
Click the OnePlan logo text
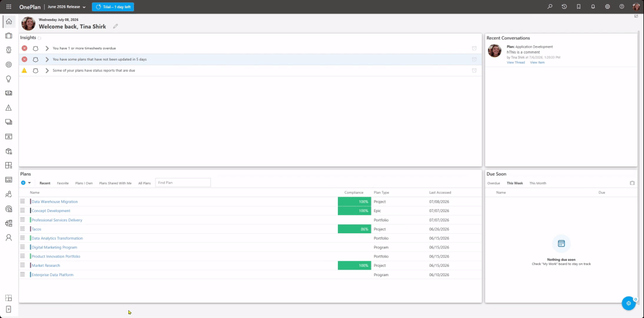click(30, 7)
